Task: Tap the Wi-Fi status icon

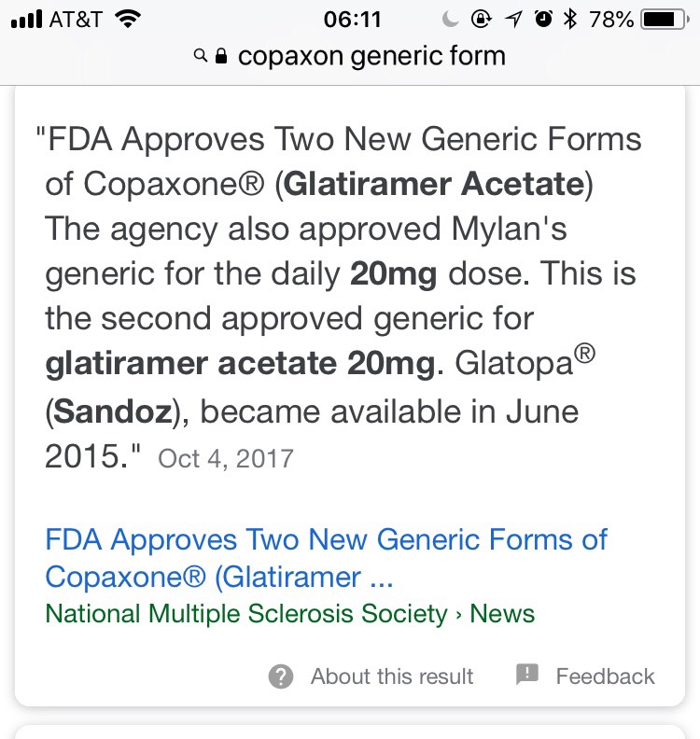Action: 128,19
